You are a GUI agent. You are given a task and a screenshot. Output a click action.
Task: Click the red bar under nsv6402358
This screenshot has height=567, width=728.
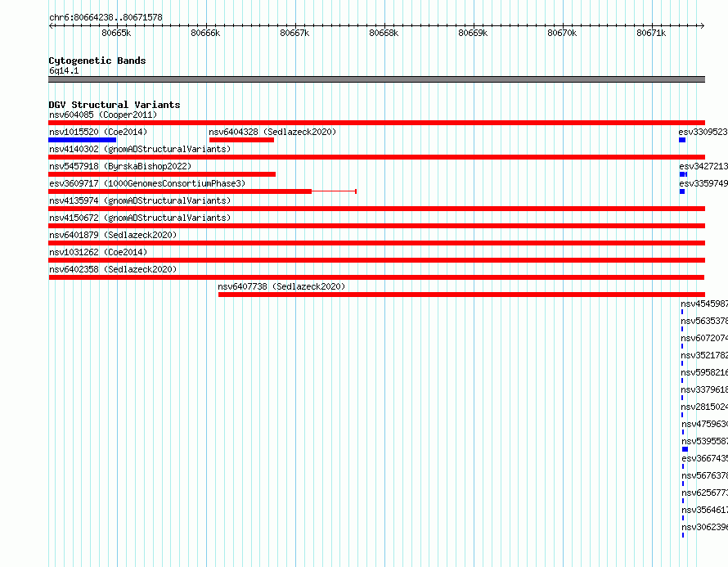pyautogui.click(x=376, y=277)
